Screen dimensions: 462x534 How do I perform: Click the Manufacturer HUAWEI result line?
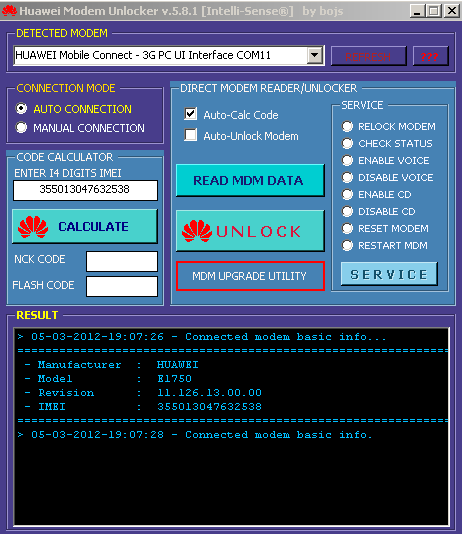pos(111,364)
